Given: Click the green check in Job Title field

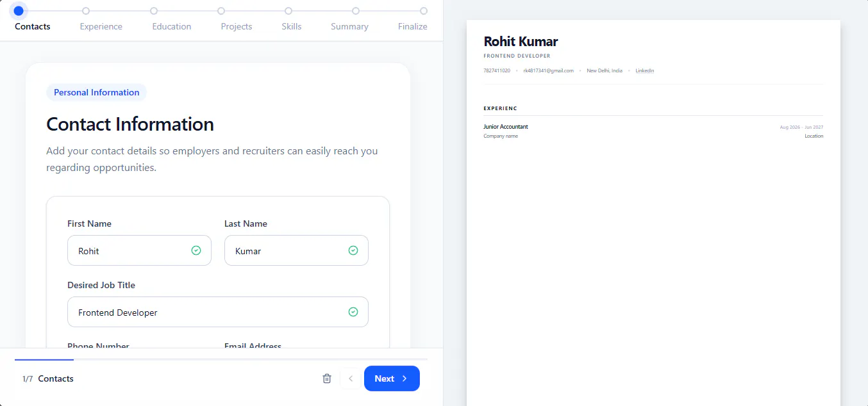Looking at the screenshot, I should [x=353, y=312].
